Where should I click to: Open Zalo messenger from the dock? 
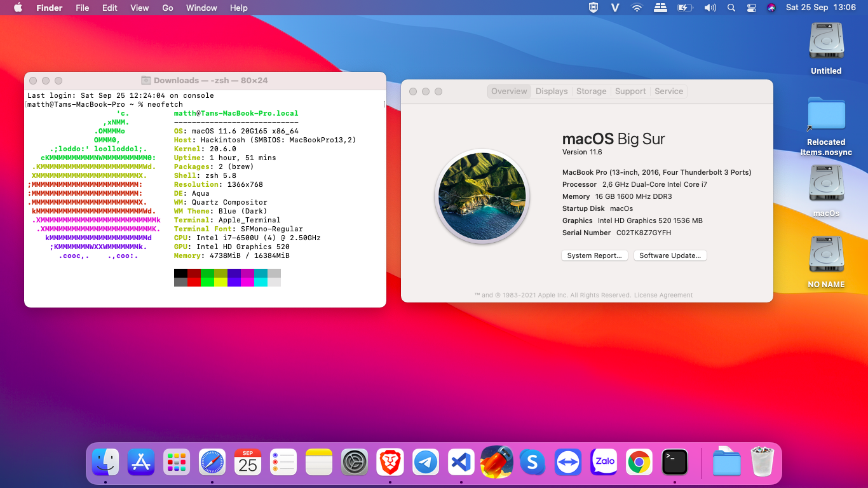tap(604, 462)
